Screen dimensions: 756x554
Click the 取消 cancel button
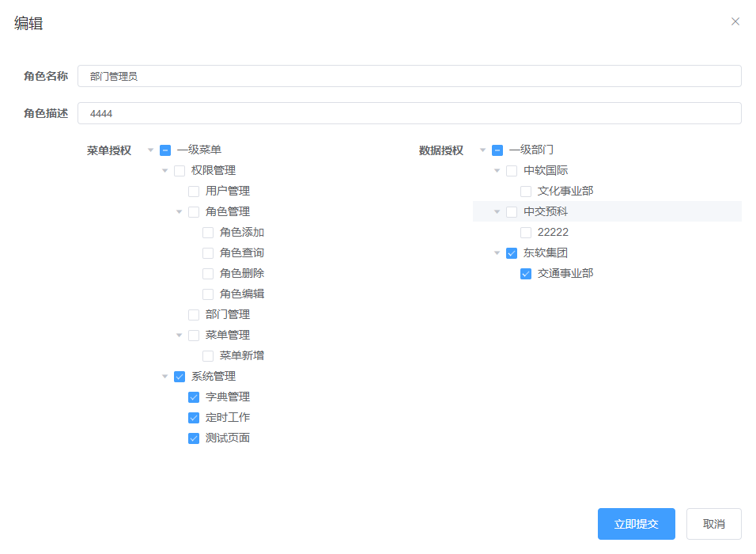coord(713,524)
